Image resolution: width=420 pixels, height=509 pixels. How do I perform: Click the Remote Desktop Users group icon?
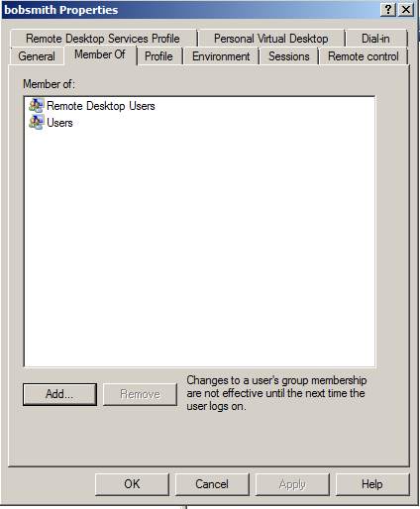(36, 106)
